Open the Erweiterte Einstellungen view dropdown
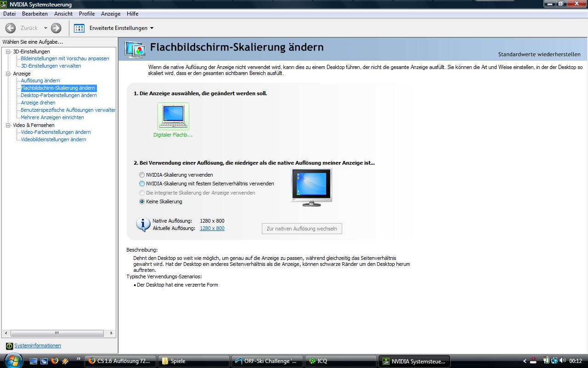The height and width of the screenshot is (368, 588). tap(122, 28)
